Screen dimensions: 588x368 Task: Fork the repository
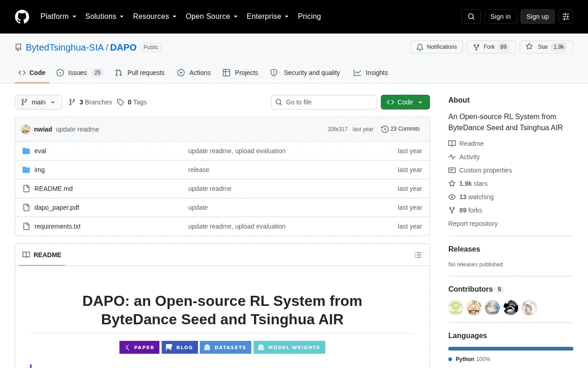[491, 47]
